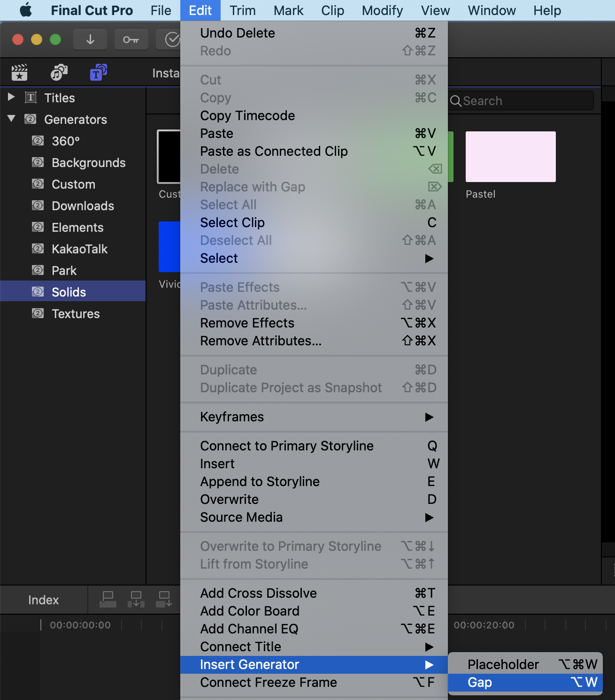Click the 00:00:00:00 timeline ruler mark
The image size is (615, 700).
[x=80, y=625]
